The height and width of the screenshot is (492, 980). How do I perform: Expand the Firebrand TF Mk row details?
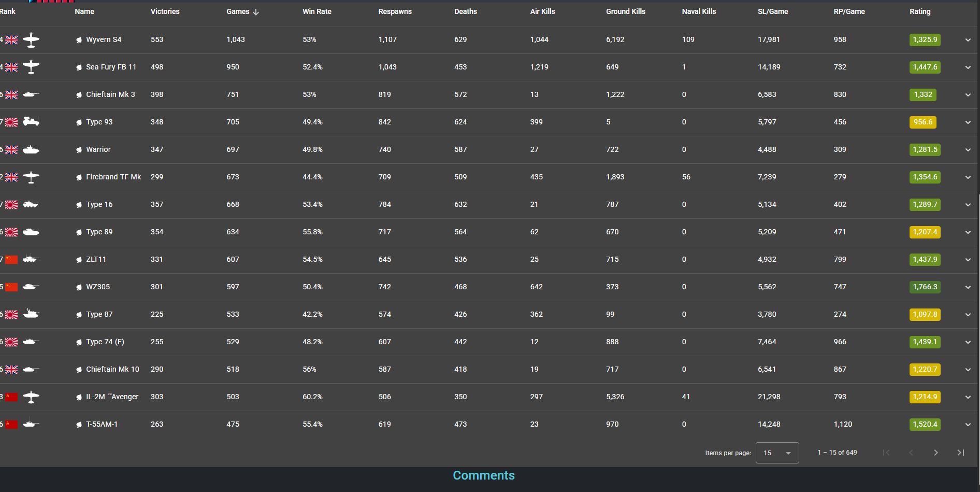968,177
